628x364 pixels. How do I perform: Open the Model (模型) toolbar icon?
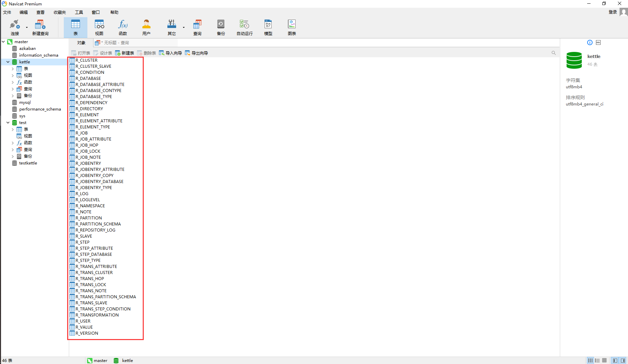268,27
